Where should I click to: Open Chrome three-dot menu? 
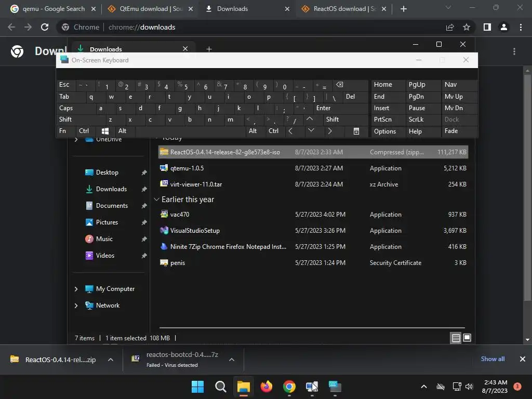[x=521, y=27]
